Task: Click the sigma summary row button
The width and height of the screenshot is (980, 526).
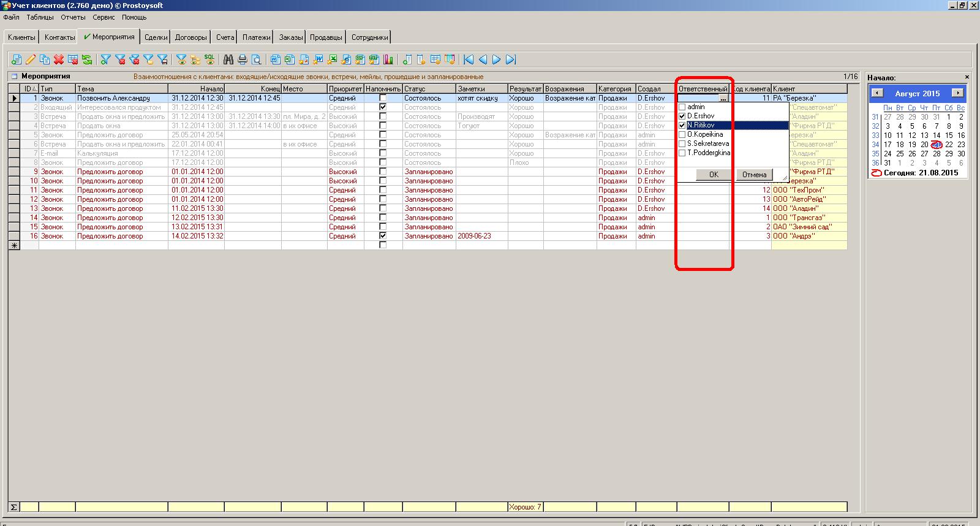Action: (x=14, y=507)
